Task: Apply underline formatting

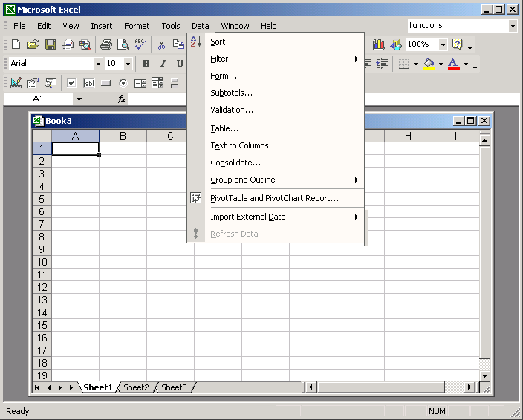Action: 180,63
